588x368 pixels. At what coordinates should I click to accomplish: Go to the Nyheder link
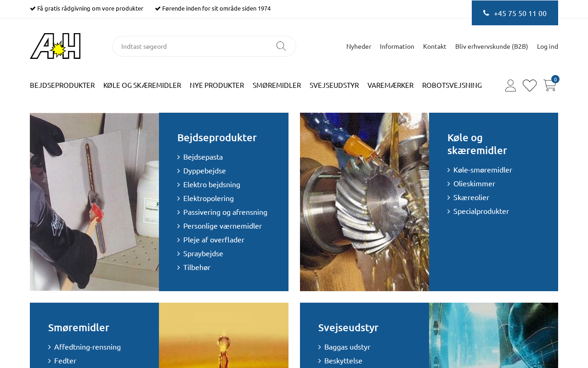[x=359, y=46]
